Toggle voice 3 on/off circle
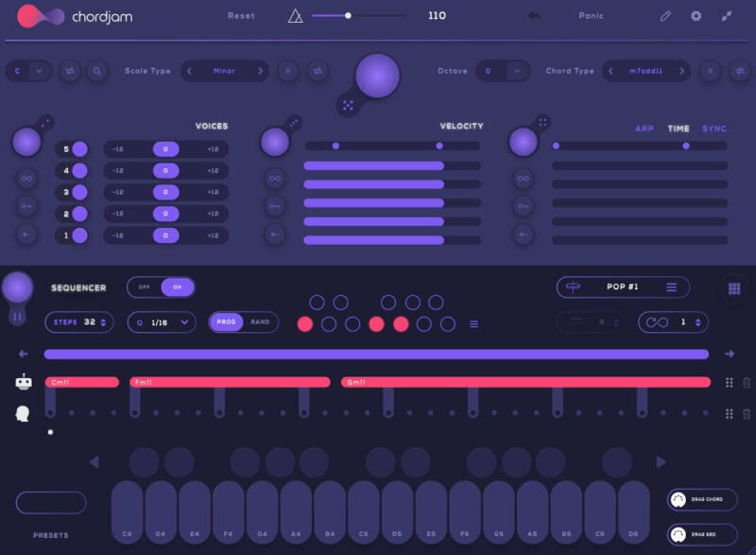Screen dimensions: 756x555 pyautogui.click(x=79, y=192)
